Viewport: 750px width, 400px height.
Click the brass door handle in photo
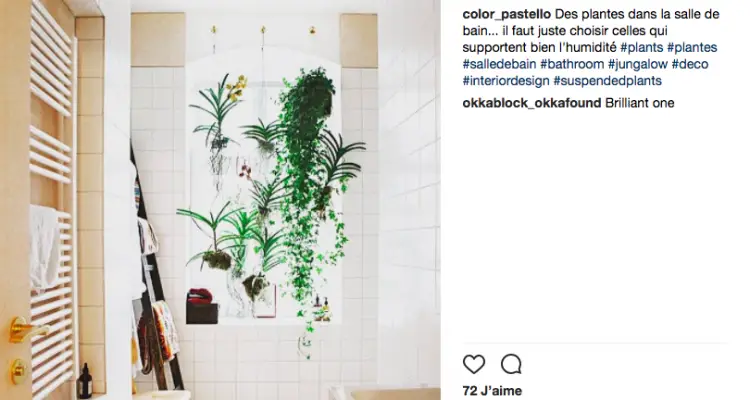(x=27, y=329)
